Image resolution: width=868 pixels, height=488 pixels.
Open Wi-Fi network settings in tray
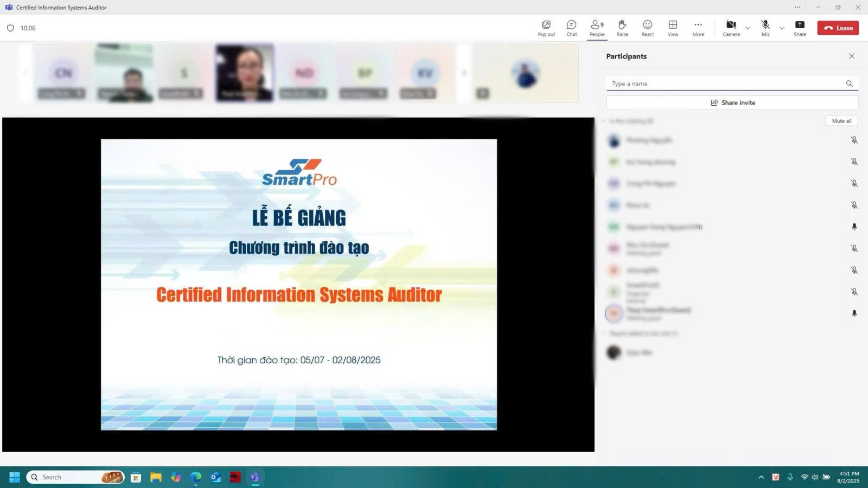pyautogui.click(x=805, y=477)
